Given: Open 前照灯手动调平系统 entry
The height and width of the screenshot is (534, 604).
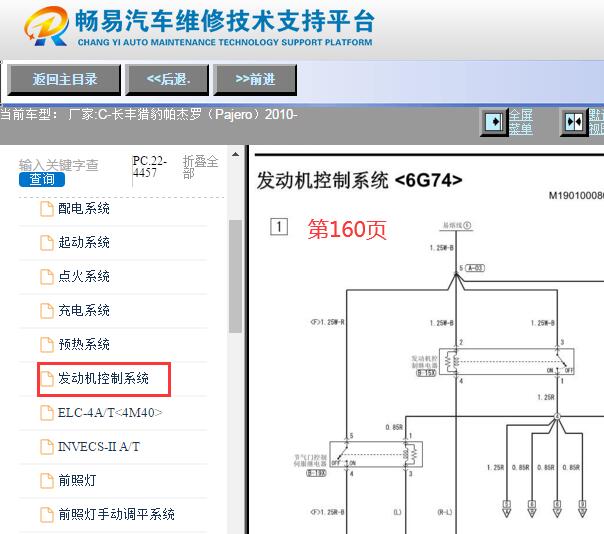Looking at the screenshot, I should click(116, 514).
